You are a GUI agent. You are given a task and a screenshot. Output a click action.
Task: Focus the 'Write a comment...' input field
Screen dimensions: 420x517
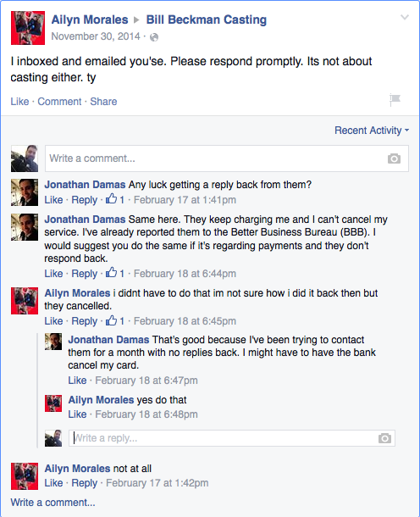click(x=227, y=158)
